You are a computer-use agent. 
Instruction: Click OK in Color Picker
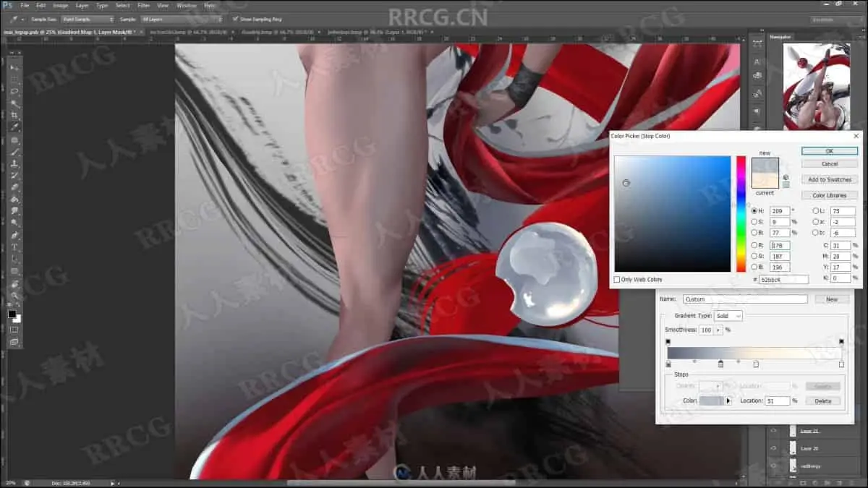pos(829,151)
